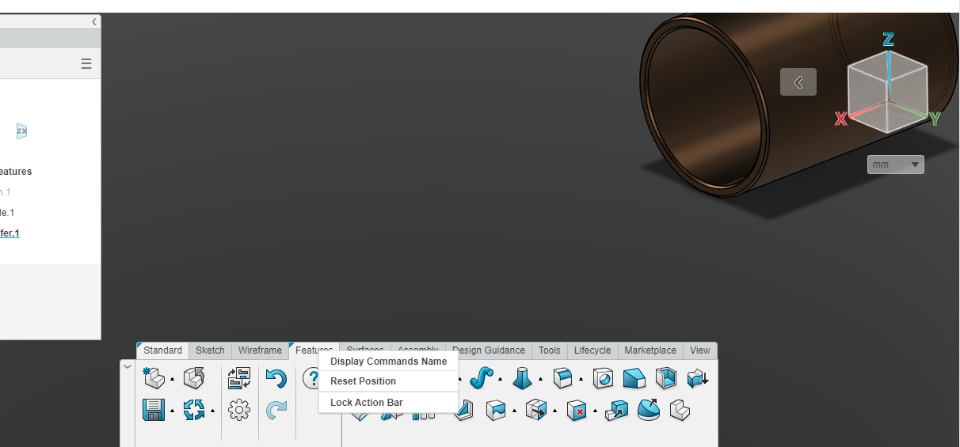Screen dimensions: 960x447
Task: Open the Move Face tool dropdown arrow
Action: [x=555, y=411]
